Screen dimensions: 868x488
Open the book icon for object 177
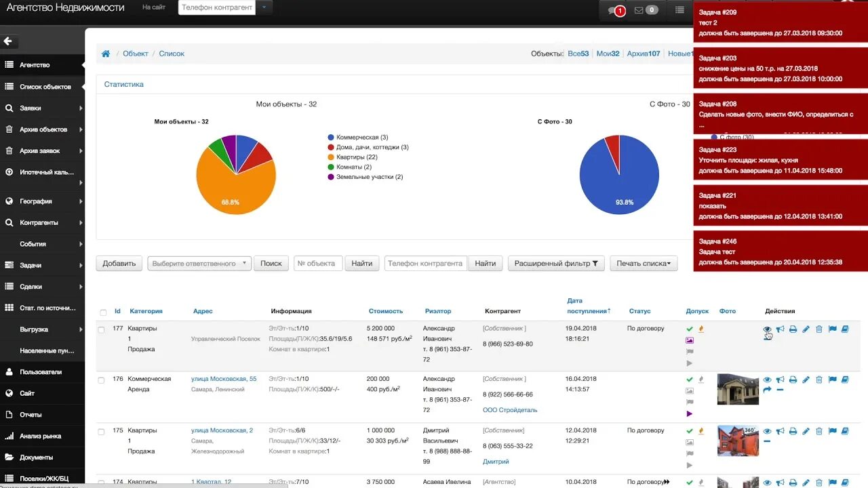pos(845,329)
